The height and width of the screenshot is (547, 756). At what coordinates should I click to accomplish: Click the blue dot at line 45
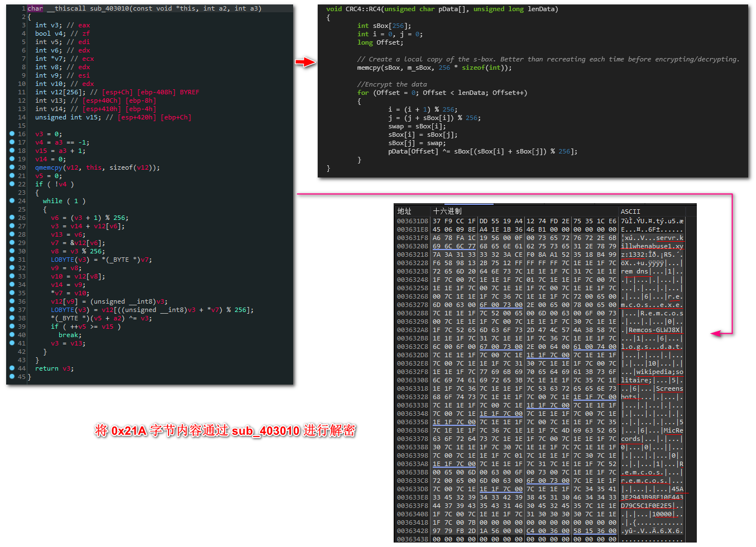[x=12, y=377]
